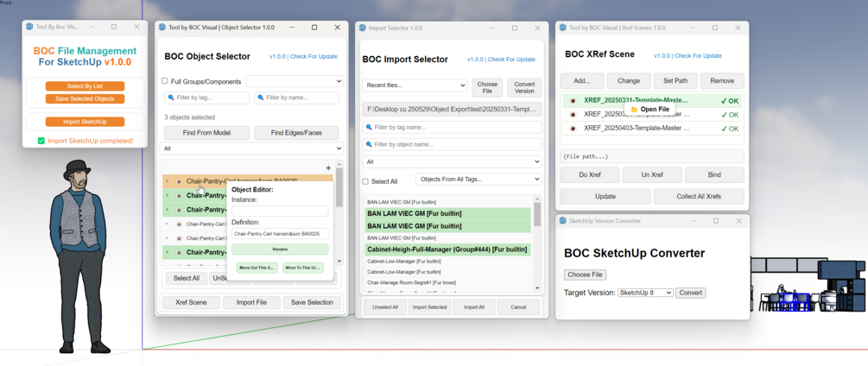Click the Convert Version button
This screenshot has width=868, height=366.
pos(524,87)
